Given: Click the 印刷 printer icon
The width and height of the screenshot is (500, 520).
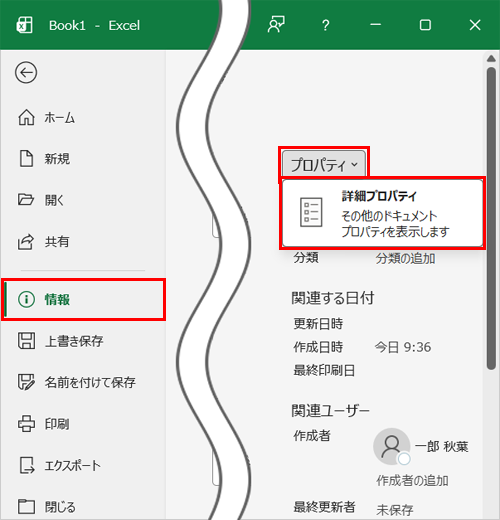Looking at the screenshot, I should click(26, 424).
